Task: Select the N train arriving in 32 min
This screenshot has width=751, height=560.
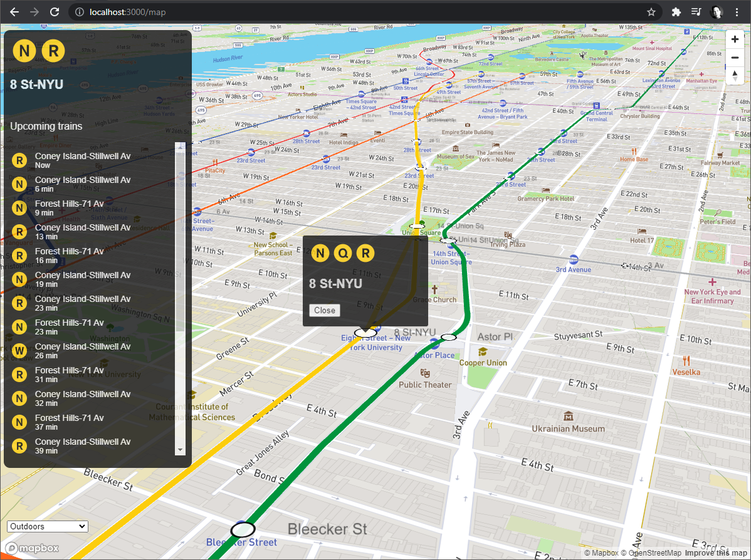Action: [x=92, y=398]
